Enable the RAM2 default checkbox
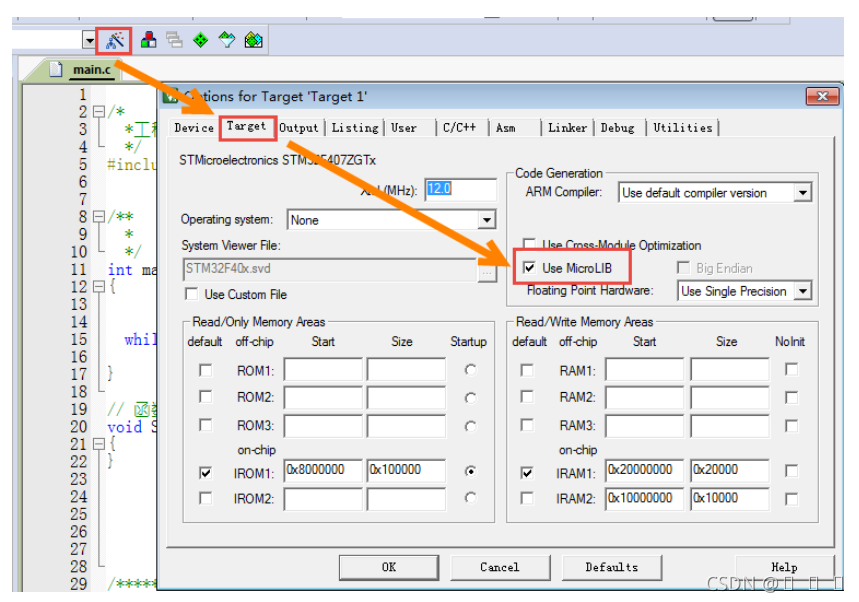 pos(527,397)
